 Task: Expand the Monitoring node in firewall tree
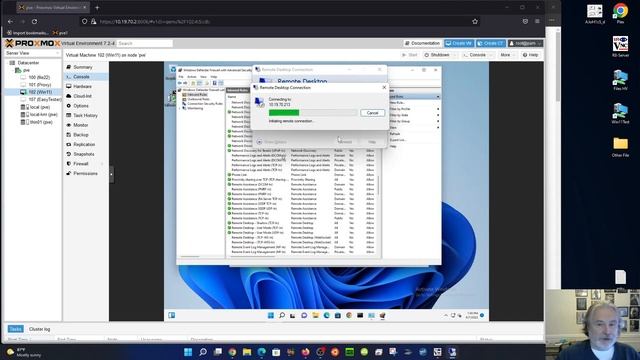pyautogui.click(x=180, y=108)
